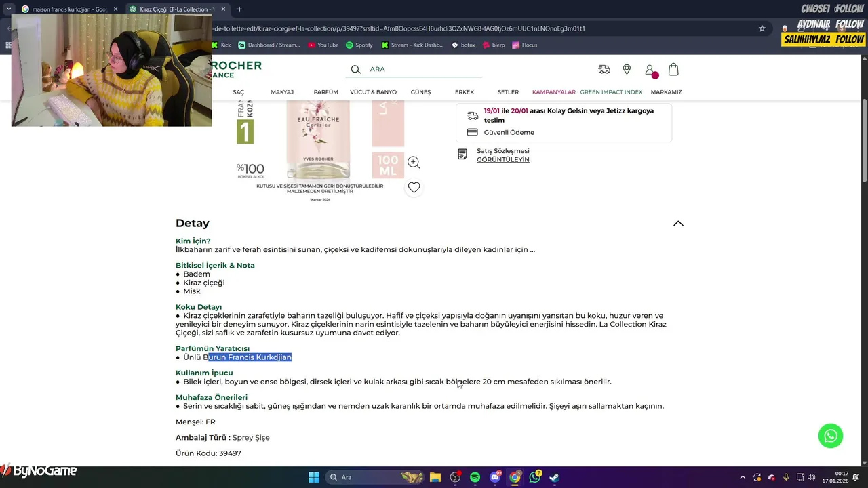Click the browser address bar URL
Screen dimensions: 868x488
399,28
